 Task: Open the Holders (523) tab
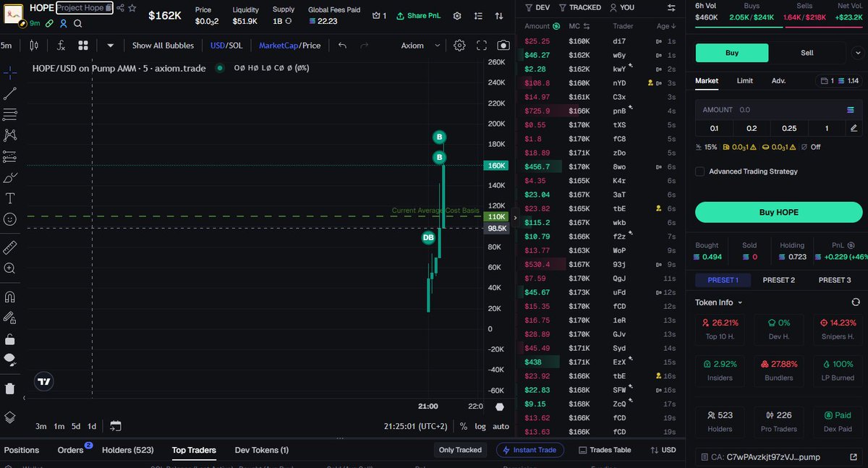point(128,450)
